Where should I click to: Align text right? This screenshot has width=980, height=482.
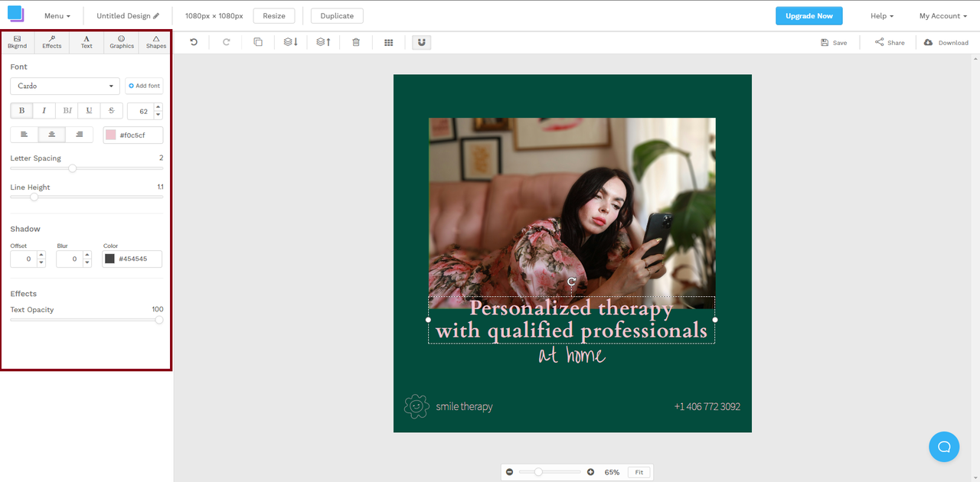(x=79, y=135)
